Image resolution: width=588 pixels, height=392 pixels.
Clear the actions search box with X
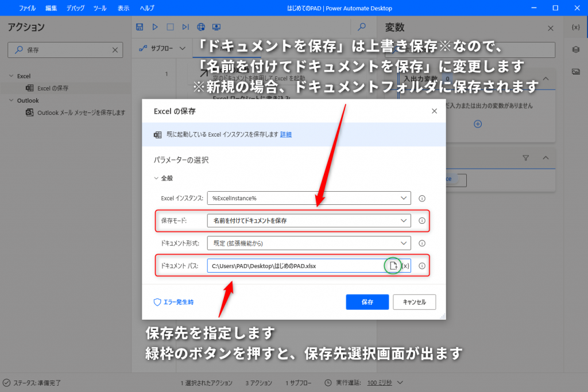click(115, 50)
